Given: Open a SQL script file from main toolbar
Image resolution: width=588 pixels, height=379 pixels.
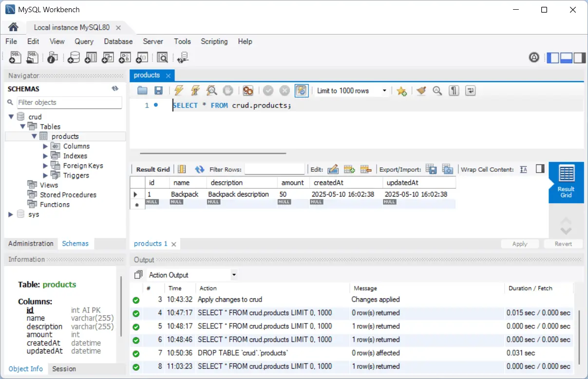Looking at the screenshot, I should (32, 57).
